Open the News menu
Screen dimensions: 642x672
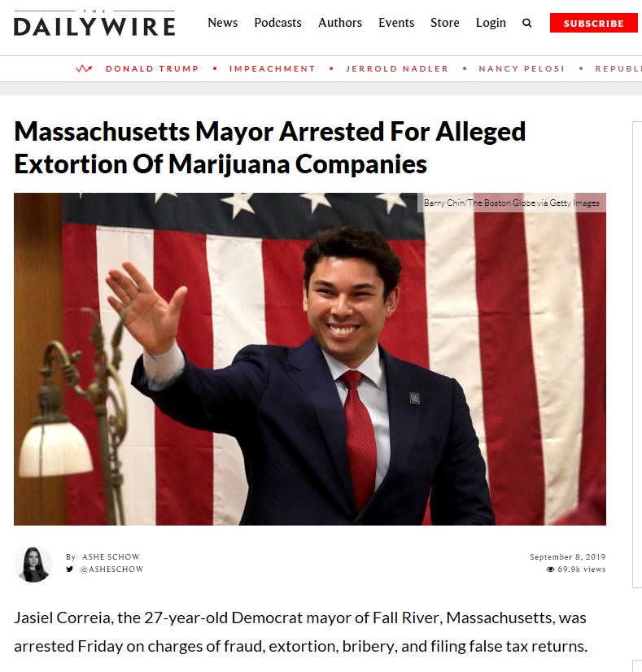pos(222,22)
